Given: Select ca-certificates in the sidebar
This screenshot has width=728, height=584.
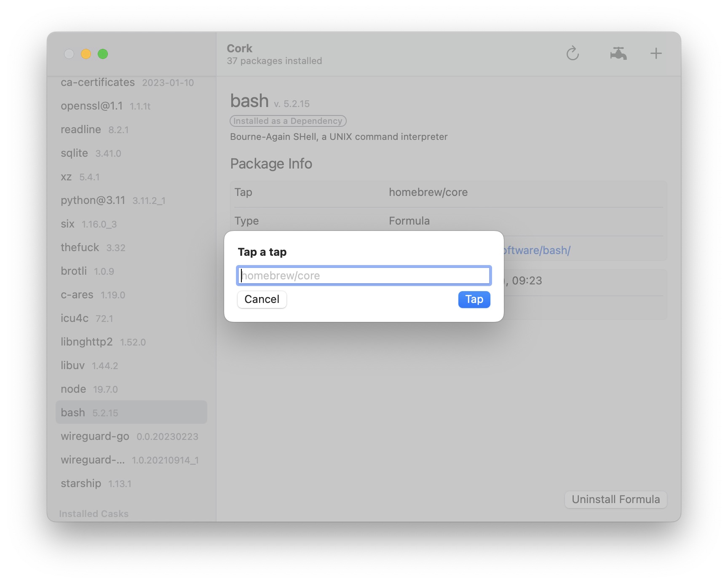Looking at the screenshot, I should point(131,83).
